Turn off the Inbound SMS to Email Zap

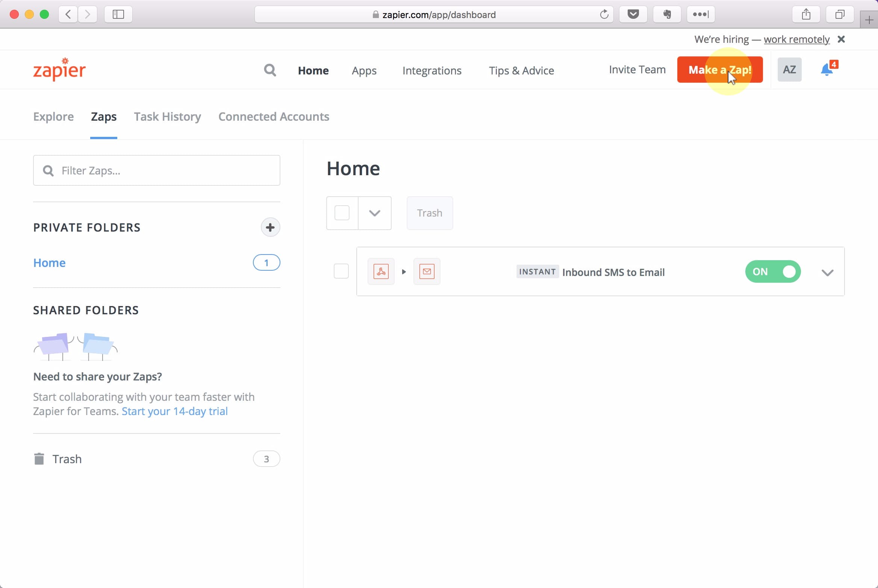tap(773, 271)
